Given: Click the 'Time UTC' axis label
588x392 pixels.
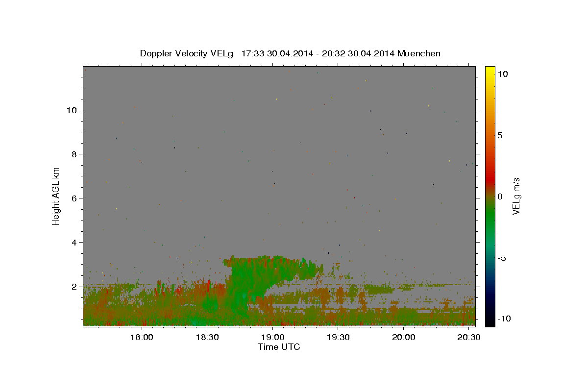Looking at the screenshot, I should pyautogui.click(x=279, y=347).
